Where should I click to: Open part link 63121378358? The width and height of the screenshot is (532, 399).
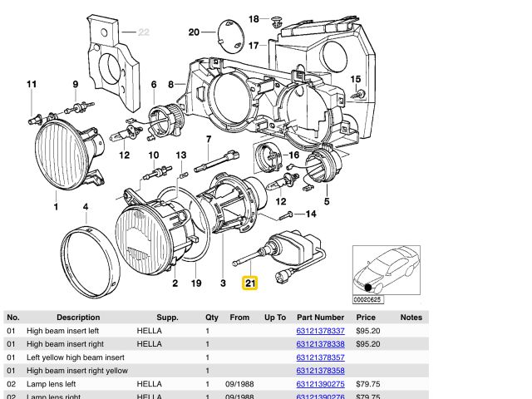320,371
